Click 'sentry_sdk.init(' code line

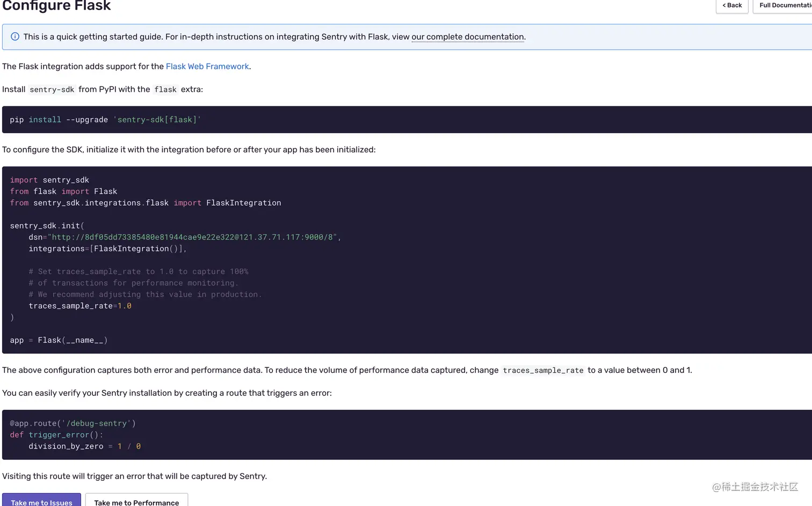(47, 226)
